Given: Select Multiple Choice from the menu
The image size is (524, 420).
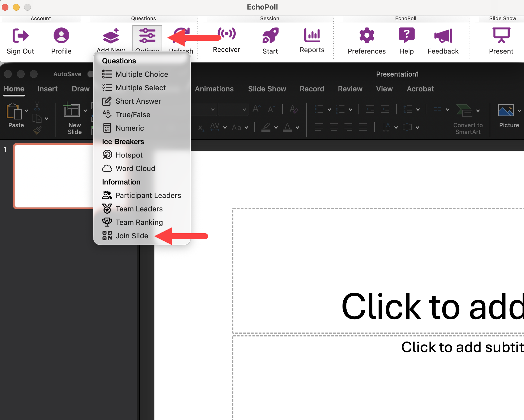Looking at the screenshot, I should pos(142,74).
